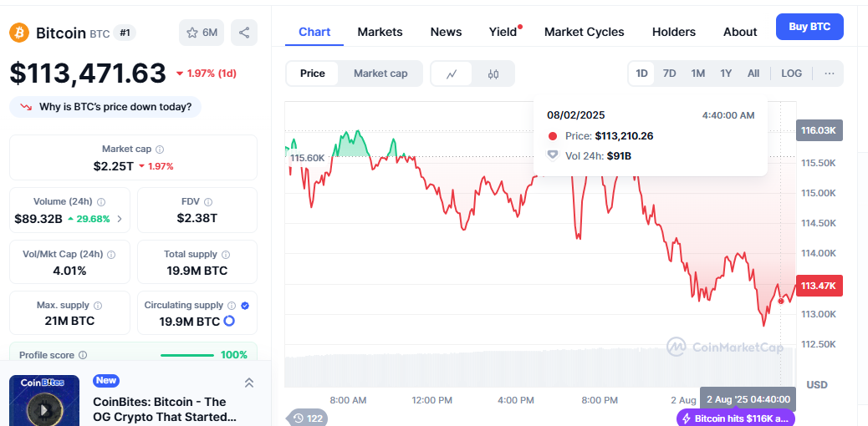The image size is (868, 426).
Task: Click the Volume (24h) info icon
Action: coord(101,202)
